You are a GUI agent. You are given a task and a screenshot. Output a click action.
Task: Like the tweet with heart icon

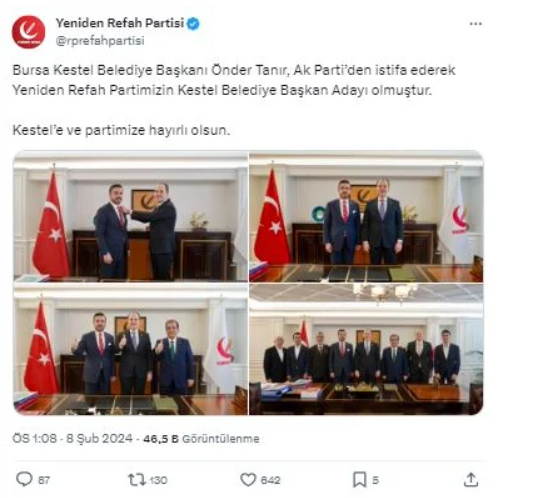pyautogui.click(x=248, y=480)
